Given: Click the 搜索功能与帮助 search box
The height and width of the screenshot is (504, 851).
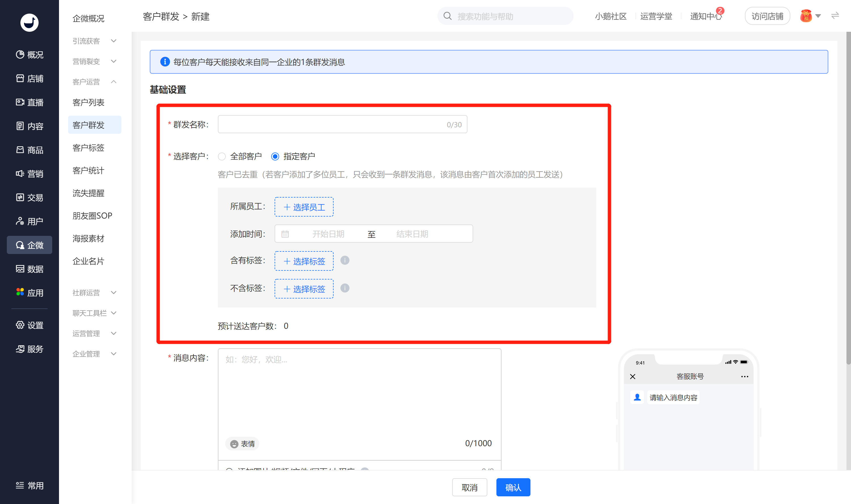Looking at the screenshot, I should click(505, 16).
